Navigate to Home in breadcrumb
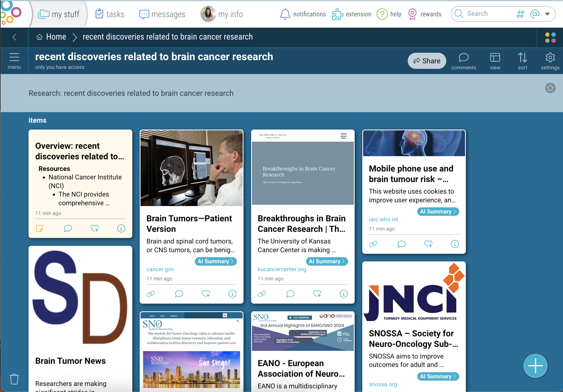Viewport: 563px width, 392px height. [51, 37]
